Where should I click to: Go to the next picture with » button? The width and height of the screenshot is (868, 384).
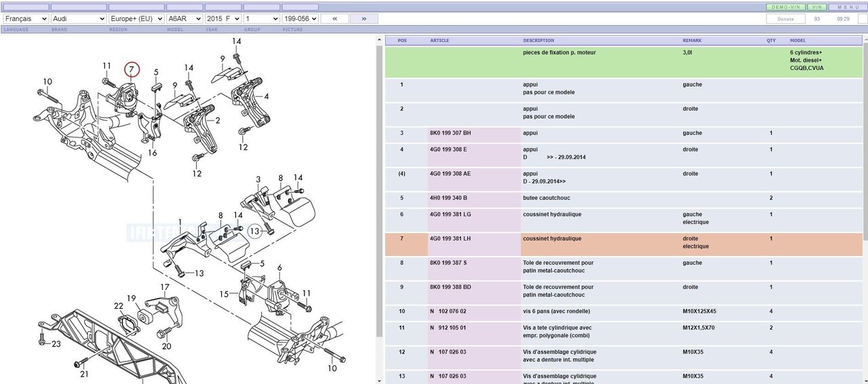pos(364,19)
